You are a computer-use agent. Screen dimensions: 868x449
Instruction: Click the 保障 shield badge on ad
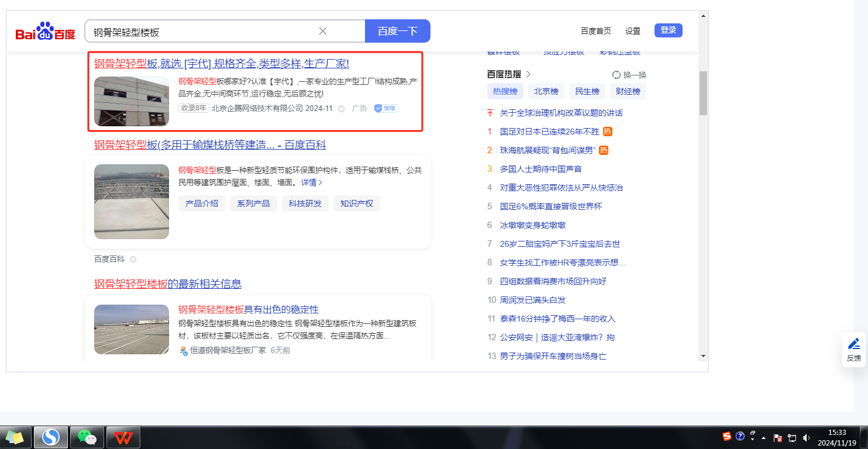(386, 108)
